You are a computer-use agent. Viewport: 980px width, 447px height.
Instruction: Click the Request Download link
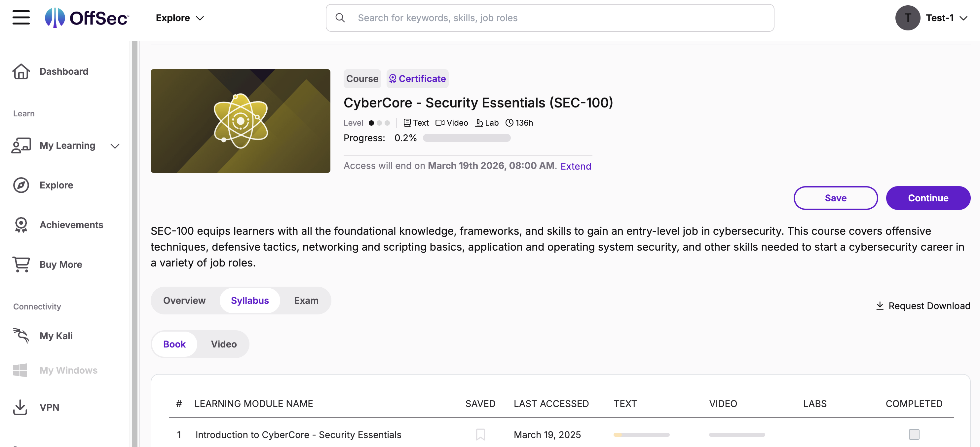click(x=923, y=306)
